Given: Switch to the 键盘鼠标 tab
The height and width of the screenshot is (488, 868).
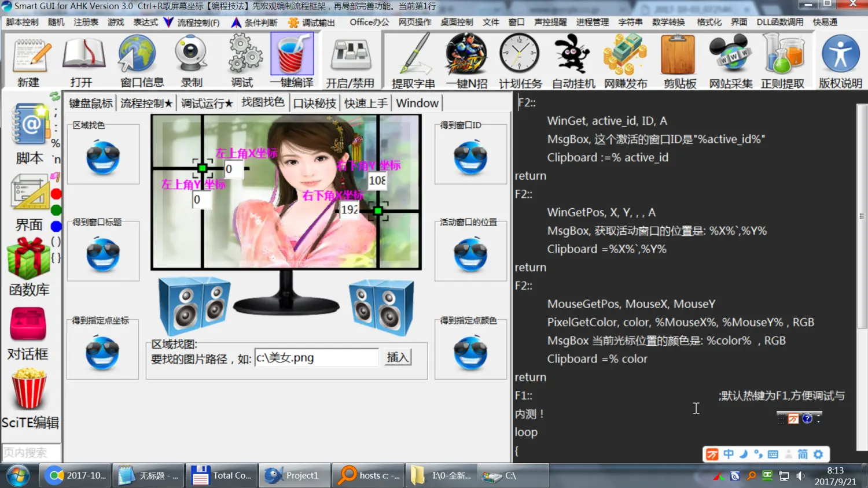Looking at the screenshot, I should (91, 103).
